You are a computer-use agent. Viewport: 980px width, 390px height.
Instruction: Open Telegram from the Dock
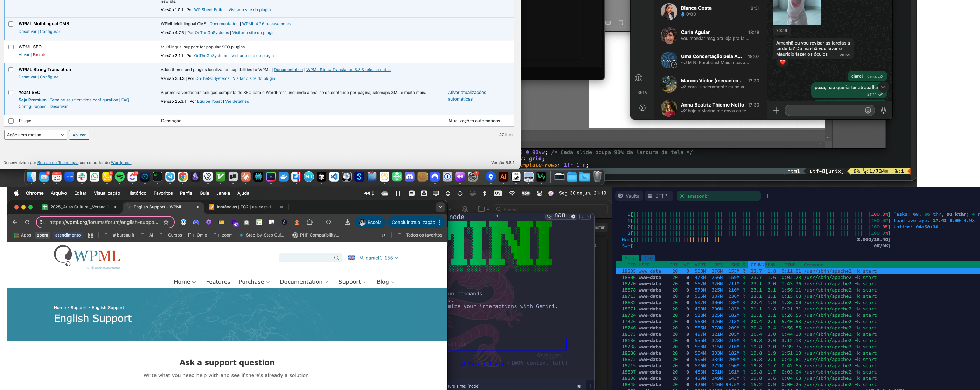(170, 177)
